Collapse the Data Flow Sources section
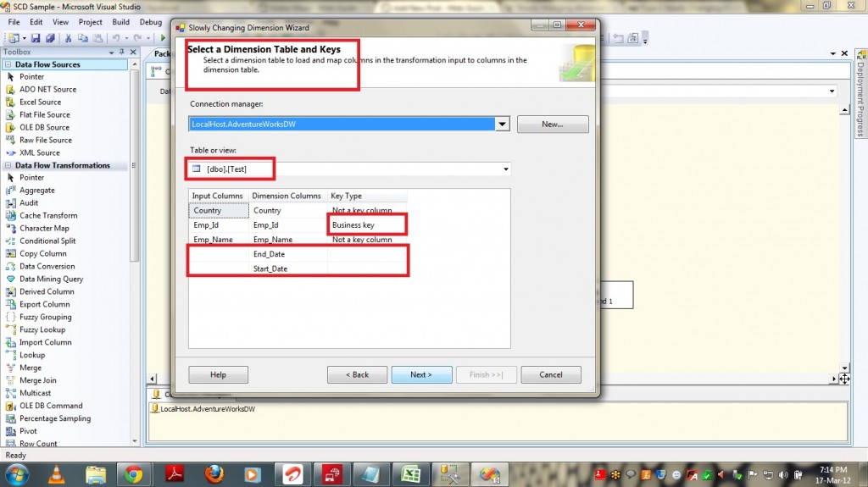Screen dimensions: 868x487 tap(8, 64)
